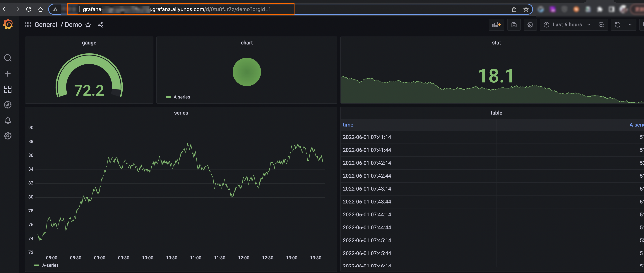Open the Dashboards grid icon in sidebar
Screen dimensions: 644x273
[x=8, y=89]
